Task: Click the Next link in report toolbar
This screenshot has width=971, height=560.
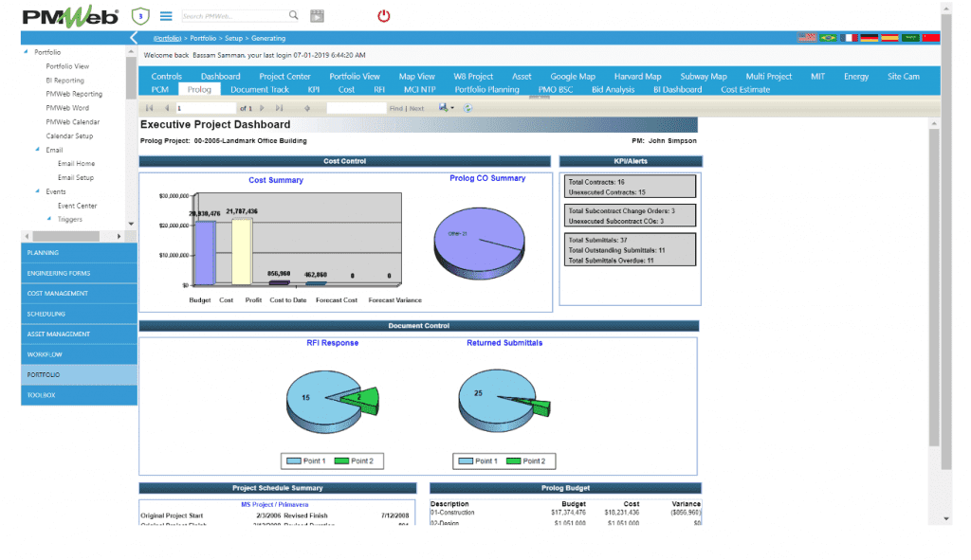Action: (x=417, y=108)
